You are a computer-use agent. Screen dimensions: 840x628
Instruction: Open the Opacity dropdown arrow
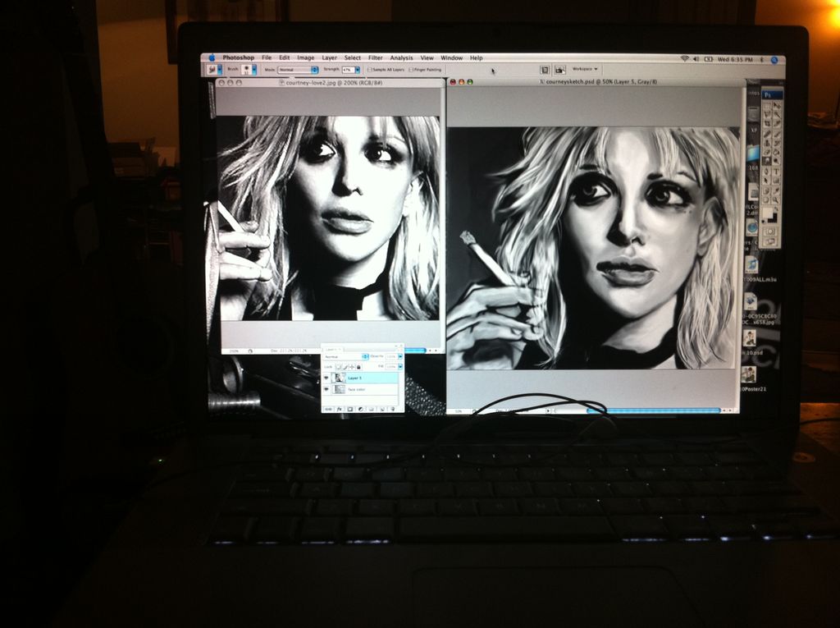coord(400,357)
